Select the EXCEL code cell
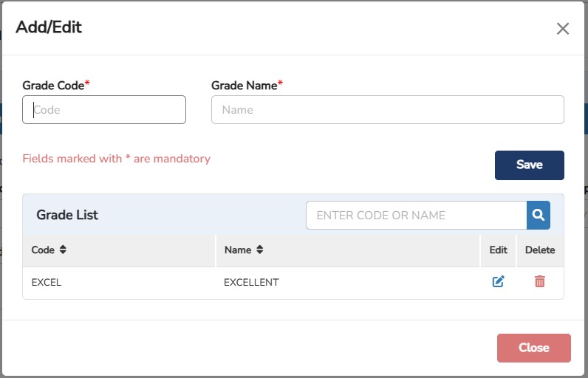 click(47, 282)
